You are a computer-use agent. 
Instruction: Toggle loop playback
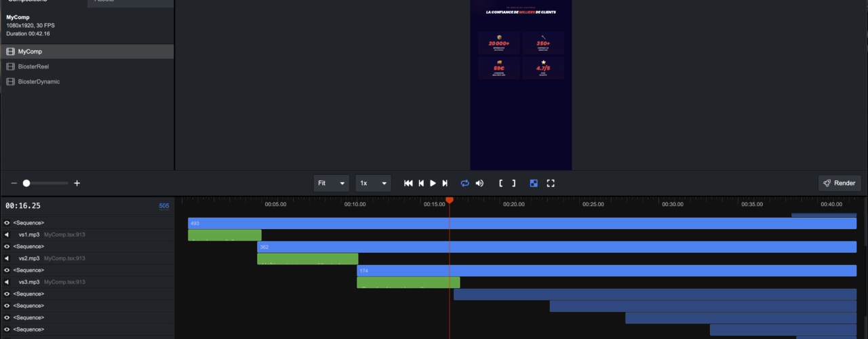tap(465, 183)
